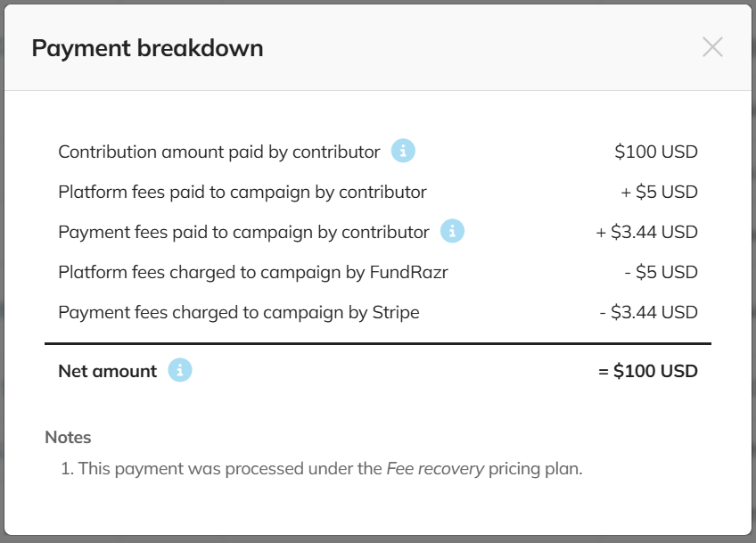Click the $100 USD contribution value

tap(656, 152)
